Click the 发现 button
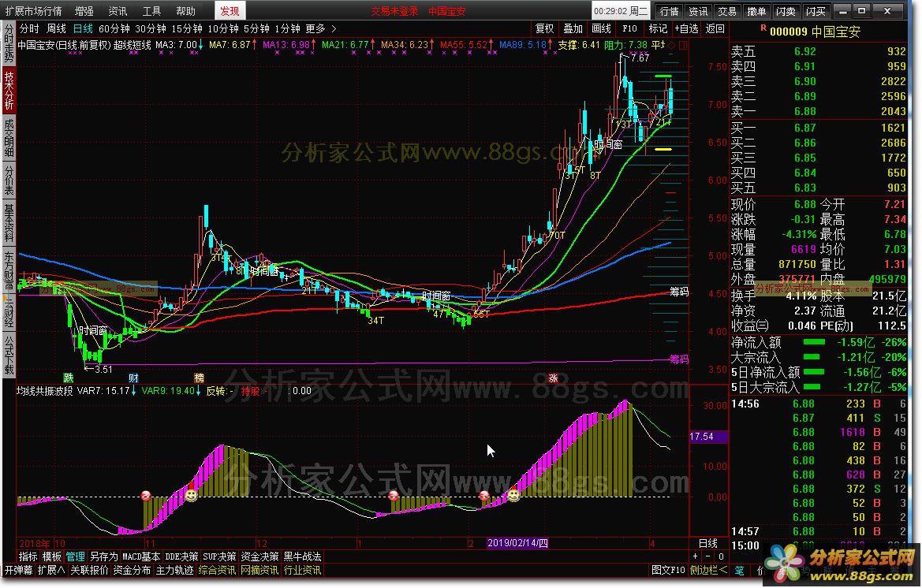The width and height of the screenshot is (922, 588). 230,11
